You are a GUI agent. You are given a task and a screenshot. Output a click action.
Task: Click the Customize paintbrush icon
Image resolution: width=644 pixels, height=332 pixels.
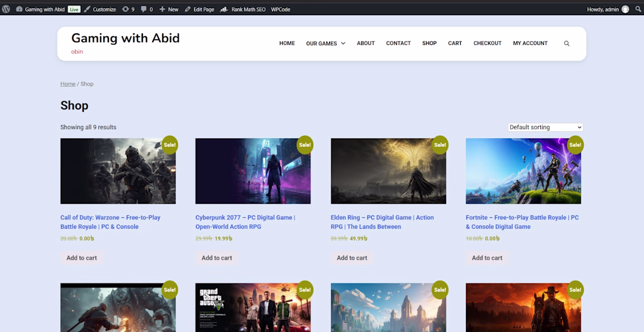point(87,9)
